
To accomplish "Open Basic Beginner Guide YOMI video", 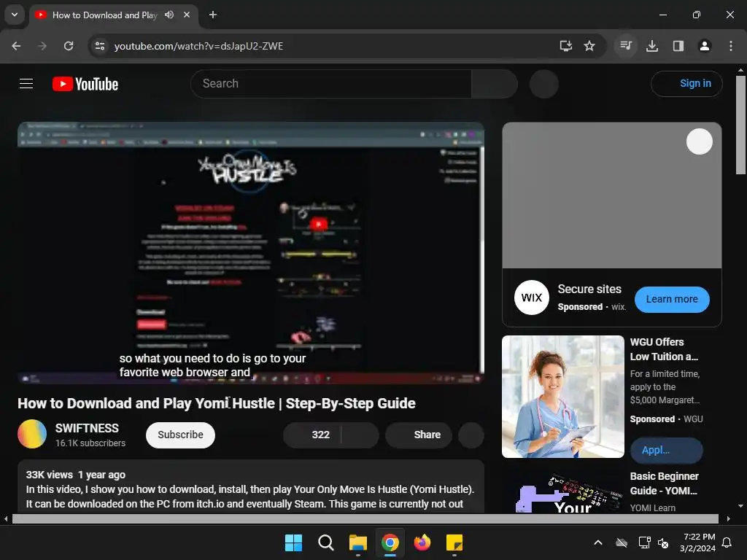I will click(664, 483).
